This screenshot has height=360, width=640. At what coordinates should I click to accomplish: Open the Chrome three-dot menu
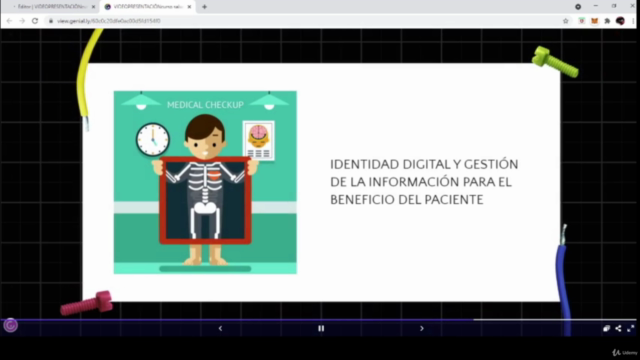[x=634, y=21]
